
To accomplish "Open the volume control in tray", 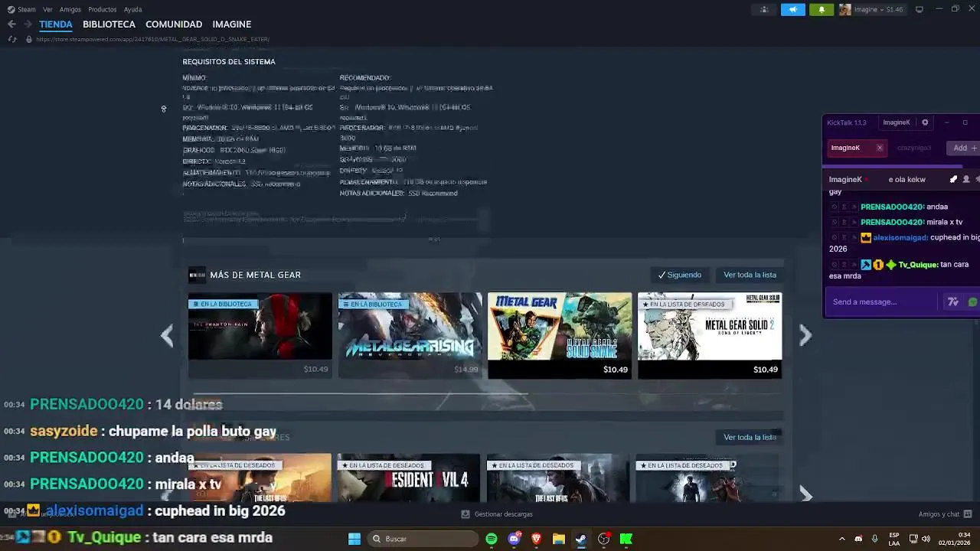I will pos(926,539).
